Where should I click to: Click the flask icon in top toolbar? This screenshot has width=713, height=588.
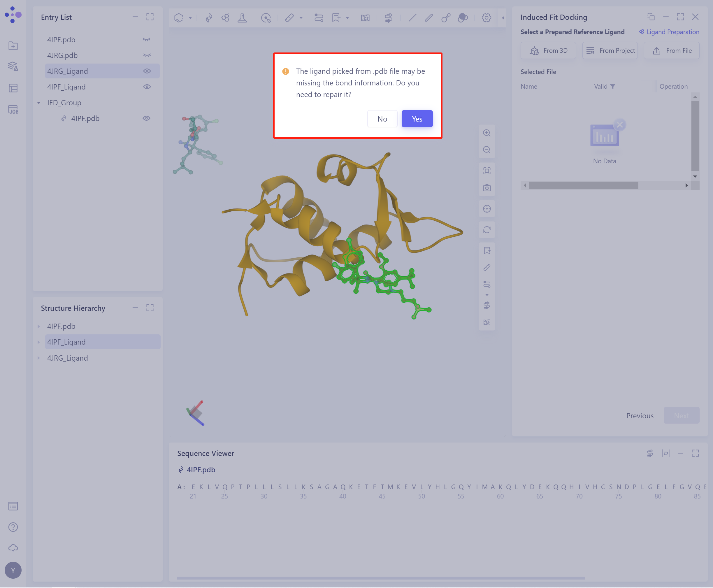pos(242,17)
